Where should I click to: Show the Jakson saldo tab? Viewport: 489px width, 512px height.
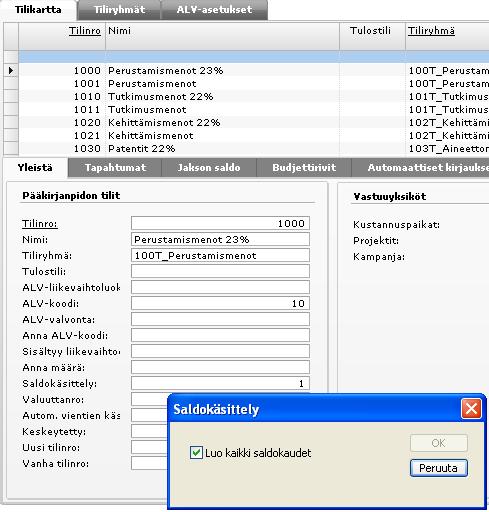209,167
